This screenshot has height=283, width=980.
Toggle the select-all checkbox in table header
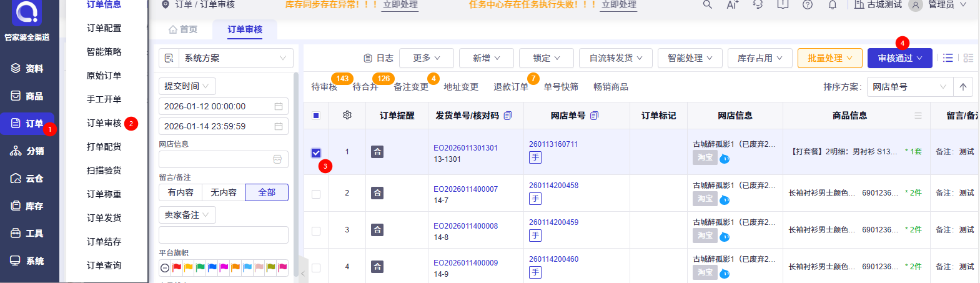coord(316,116)
